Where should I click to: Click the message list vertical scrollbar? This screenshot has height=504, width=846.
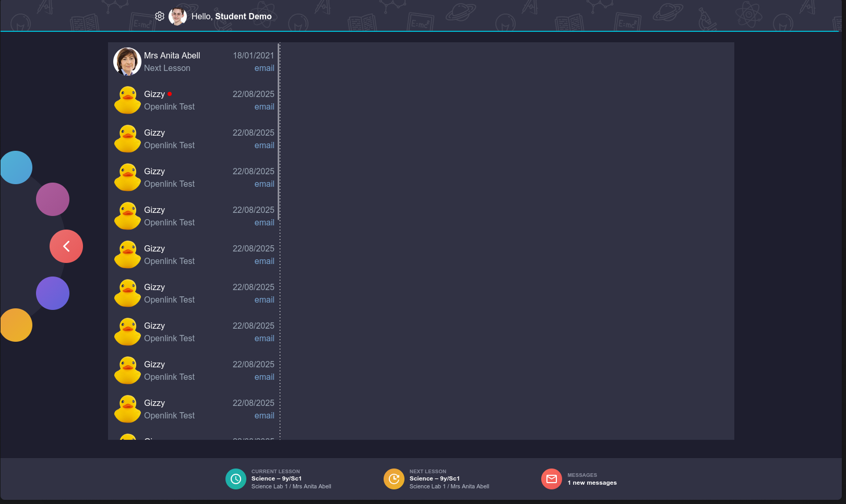[279, 131]
